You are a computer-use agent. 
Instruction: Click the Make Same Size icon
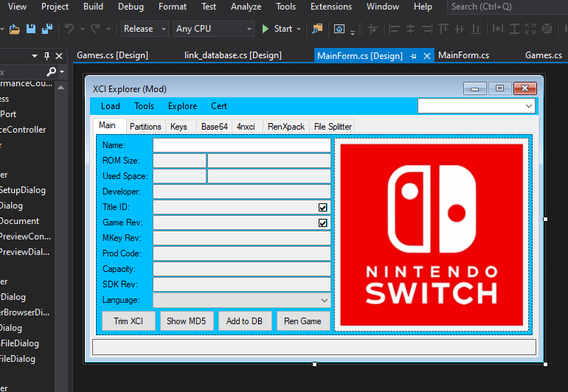[530, 29]
